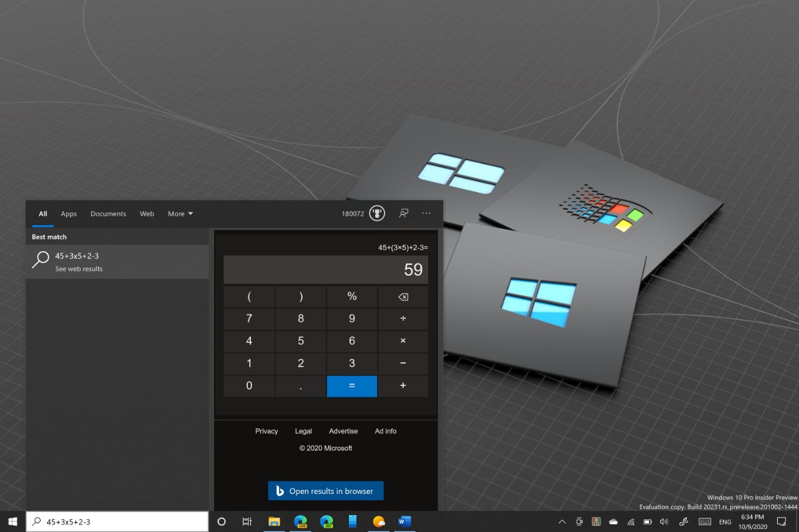Click the battery status tray icon

[x=647, y=522]
